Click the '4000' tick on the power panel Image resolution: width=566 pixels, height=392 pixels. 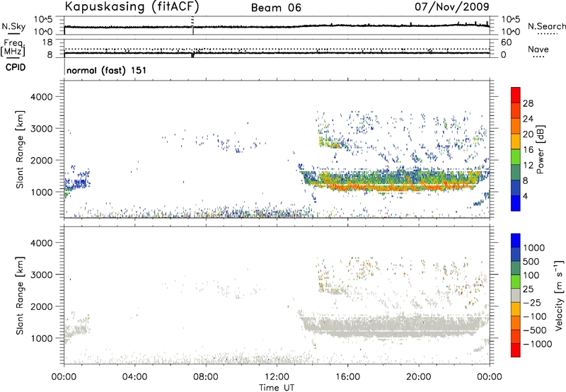coord(41,97)
